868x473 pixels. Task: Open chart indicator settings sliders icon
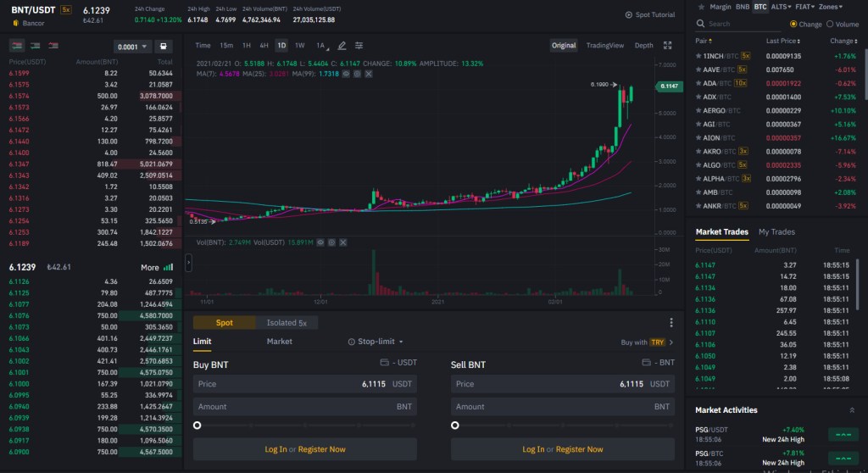pyautogui.click(x=359, y=46)
